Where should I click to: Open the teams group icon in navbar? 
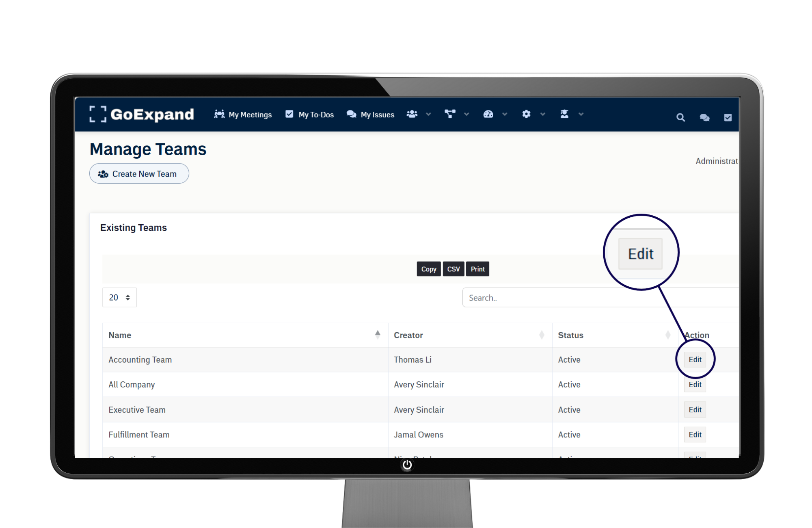[412, 114]
